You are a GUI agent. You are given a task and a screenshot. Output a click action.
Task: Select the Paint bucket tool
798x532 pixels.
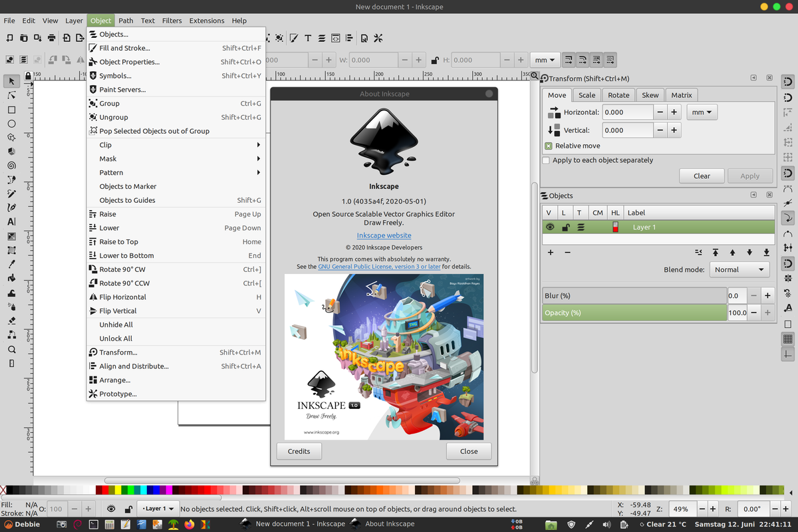11,278
